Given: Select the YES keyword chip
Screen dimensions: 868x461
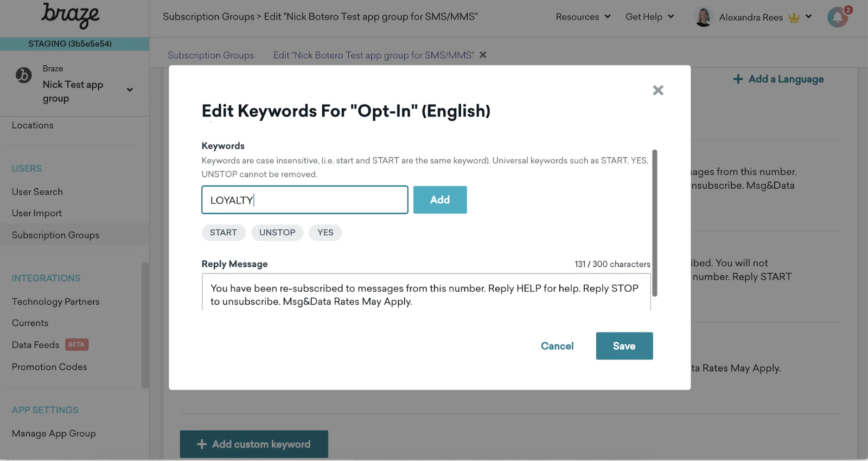Looking at the screenshot, I should click(x=325, y=233).
